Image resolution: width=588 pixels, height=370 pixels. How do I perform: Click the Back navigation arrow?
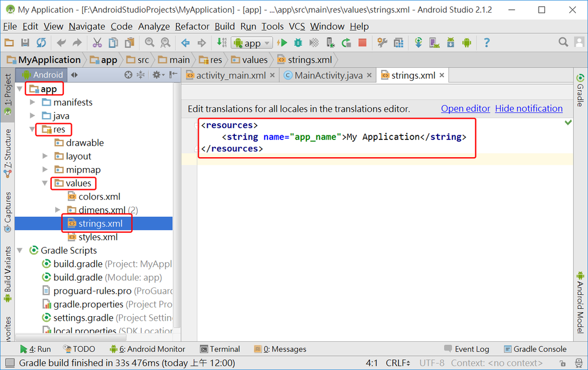(185, 42)
